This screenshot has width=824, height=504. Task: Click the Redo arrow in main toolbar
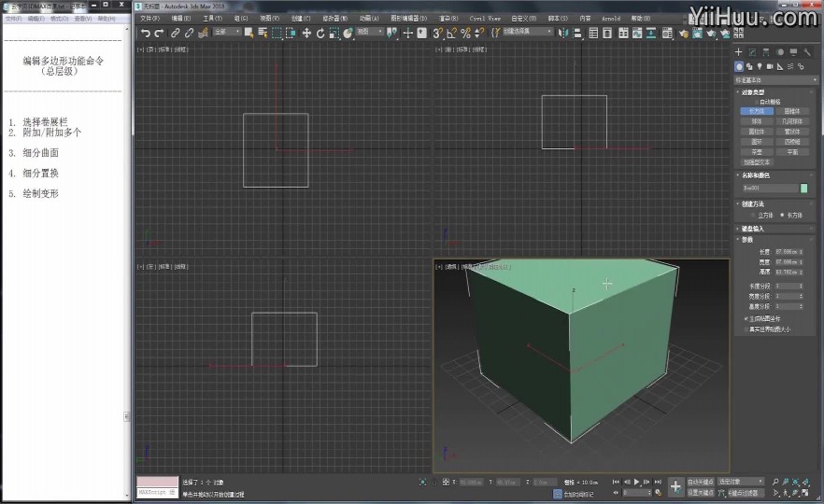(159, 33)
